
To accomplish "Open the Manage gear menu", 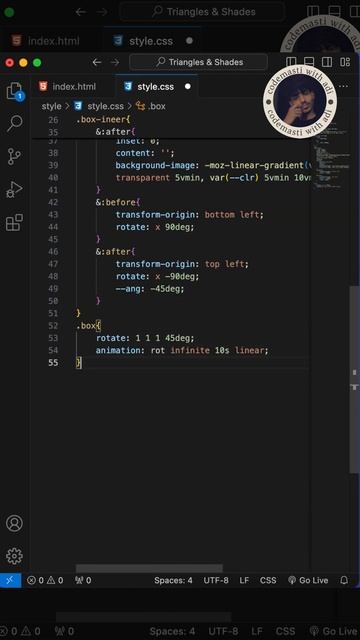I will pos(14,556).
